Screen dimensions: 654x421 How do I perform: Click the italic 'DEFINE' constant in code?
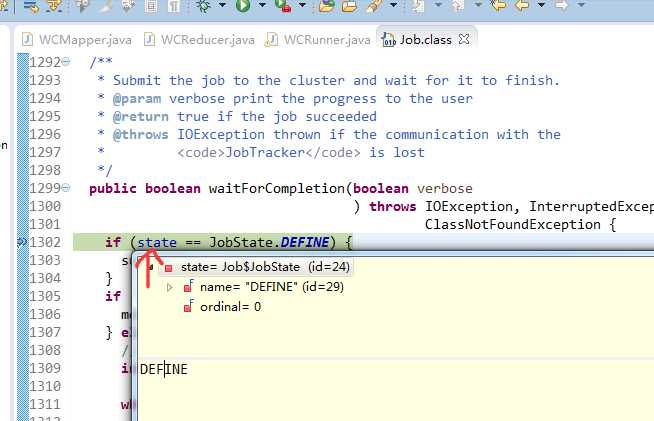[x=304, y=242]
